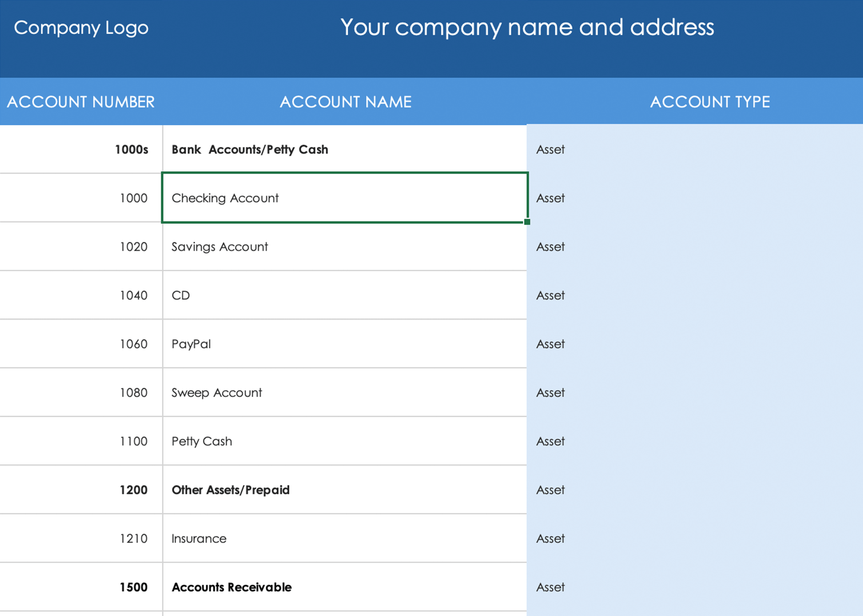The height and width of the screenshot is (616, 863).
Task: Click the Company Logo placeholder text
Action: [x=81, y=28]
